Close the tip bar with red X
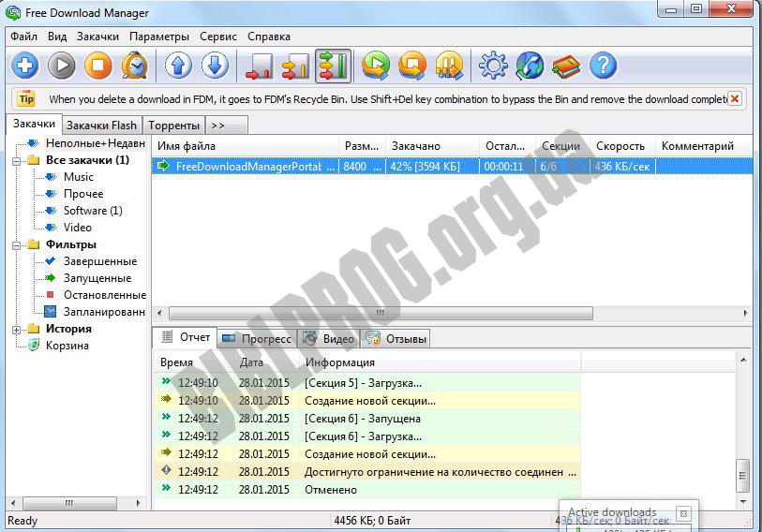This screenshot has height=532, width=762. [735, 98]
